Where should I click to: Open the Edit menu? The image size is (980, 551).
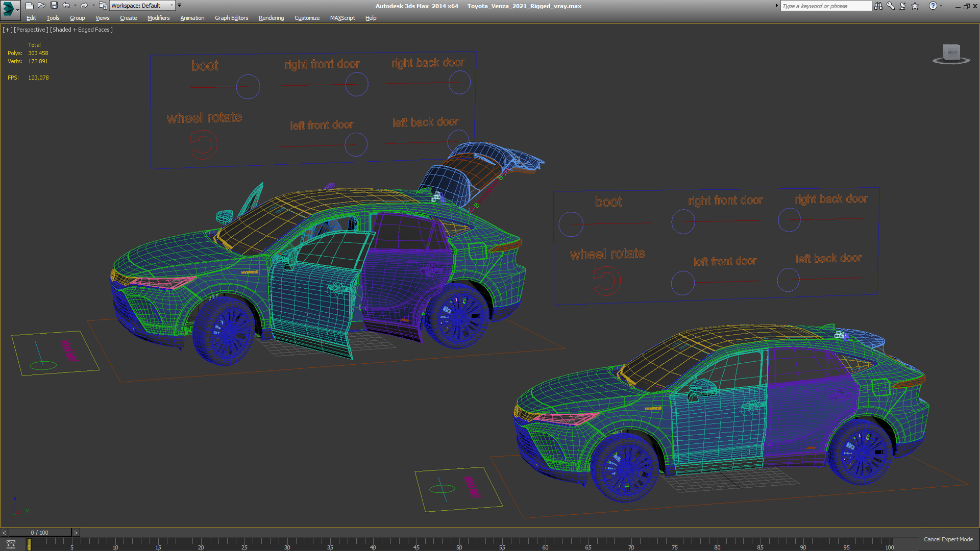tap(31, 18)
